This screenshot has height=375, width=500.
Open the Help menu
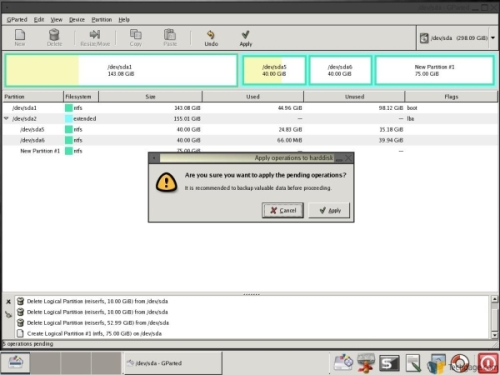click(124, 20)
